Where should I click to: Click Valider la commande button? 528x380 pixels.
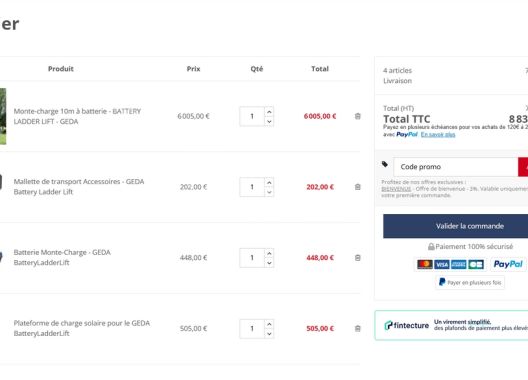[x=455, y=226]
